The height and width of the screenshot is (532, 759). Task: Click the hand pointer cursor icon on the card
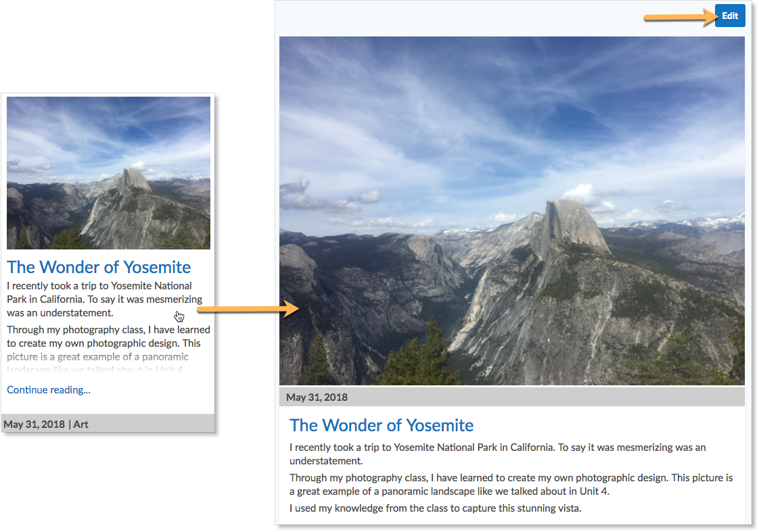[179, 316]
